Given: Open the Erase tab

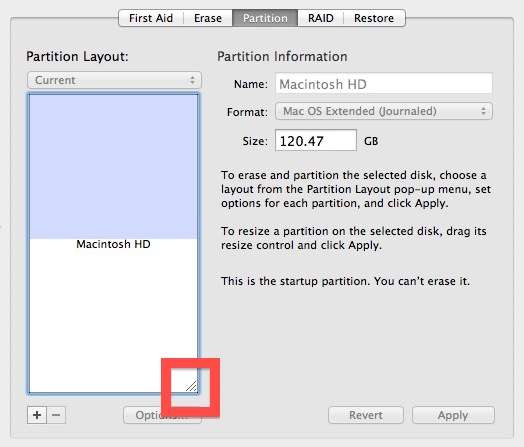Looking at the screenshot, I should [208, 18].
